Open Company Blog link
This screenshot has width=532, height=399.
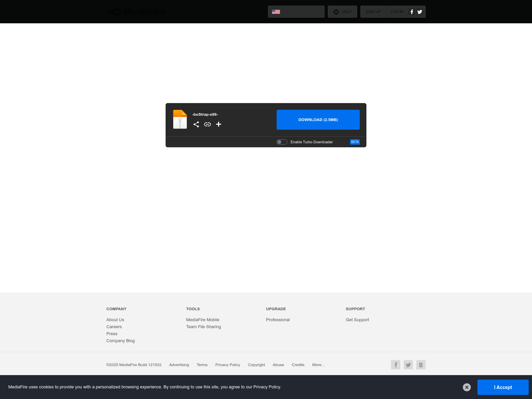[x=120, y=341]
